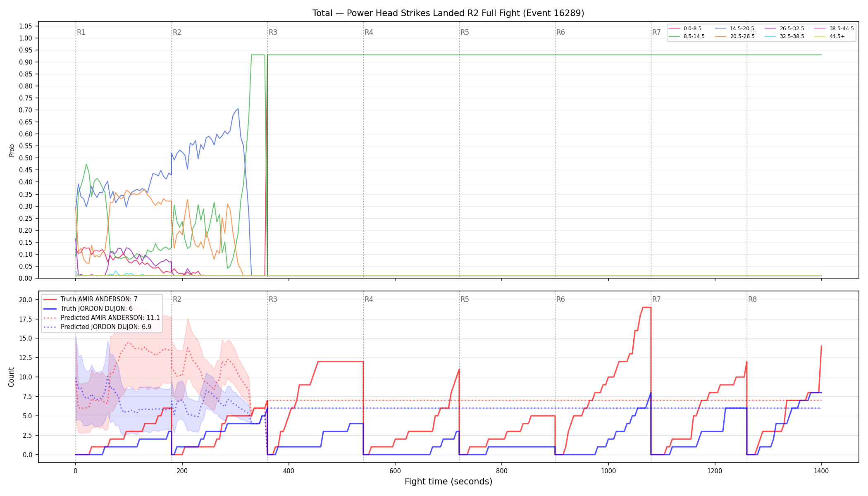Click the R2 label in the Count chart

[x=177, y=299]
